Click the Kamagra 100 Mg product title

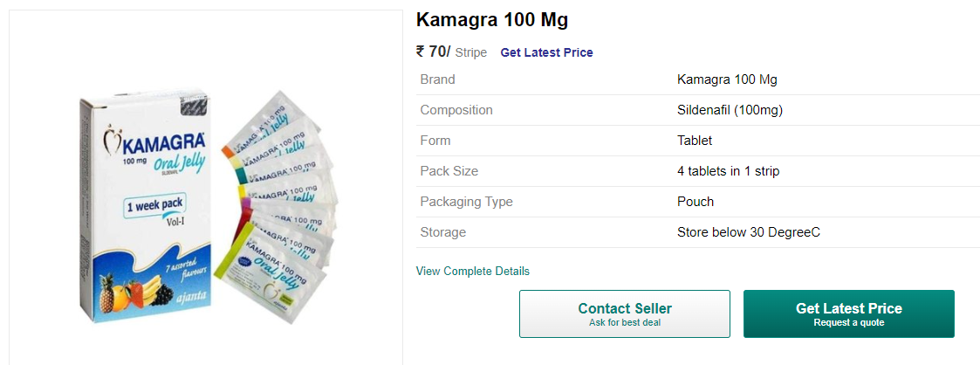tap(492, 20)
